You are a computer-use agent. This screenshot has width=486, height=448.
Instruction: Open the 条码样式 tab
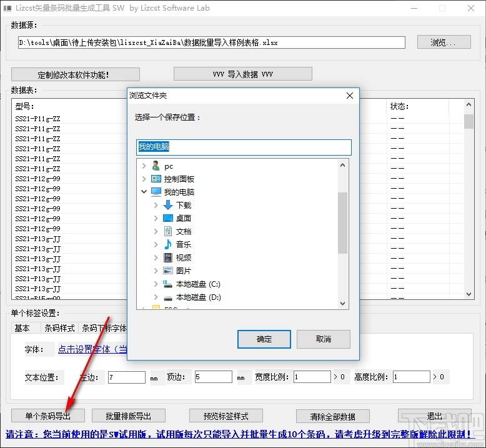(x=59, y=328)
